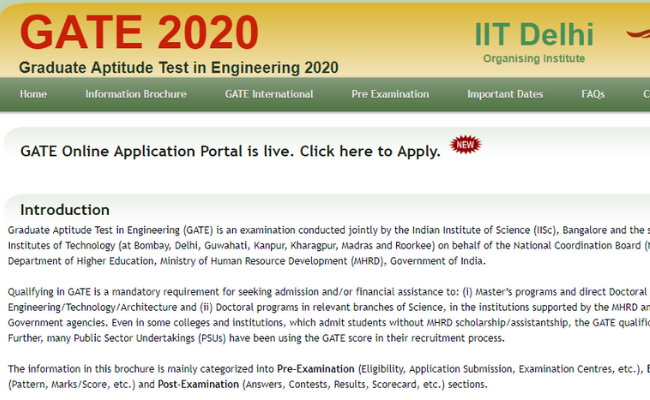This screenshot has height=400, width=650.
Task: Open the FAQs navigation item
Action: coord(593,94)
